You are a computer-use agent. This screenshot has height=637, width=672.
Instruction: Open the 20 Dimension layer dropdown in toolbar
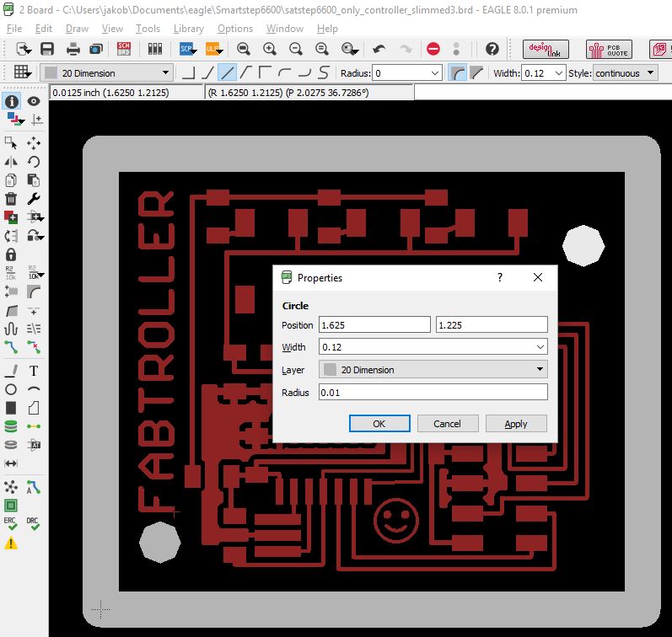(107, 73)
